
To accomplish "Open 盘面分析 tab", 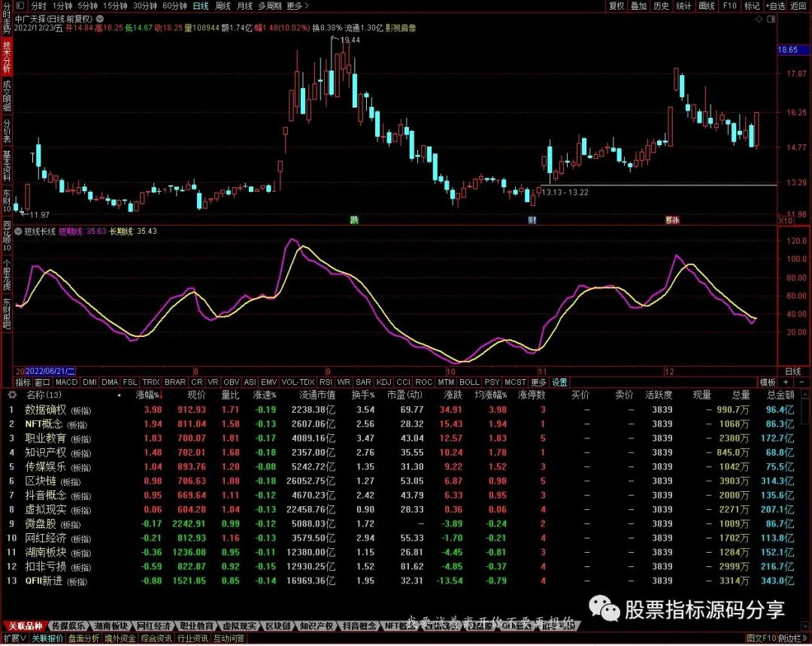I will click(x=83, y=638).
